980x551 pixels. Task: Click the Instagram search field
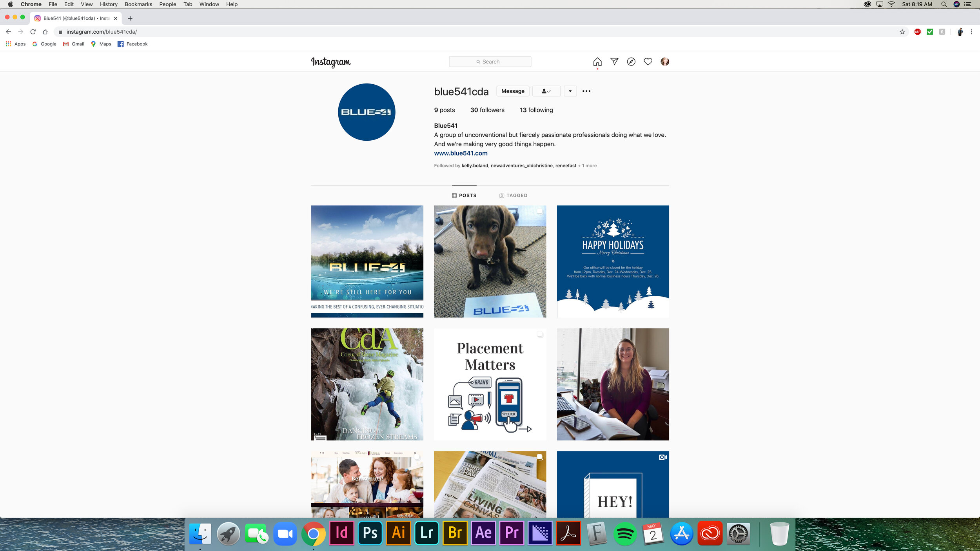pyautogui.click(x=490, y=62)
